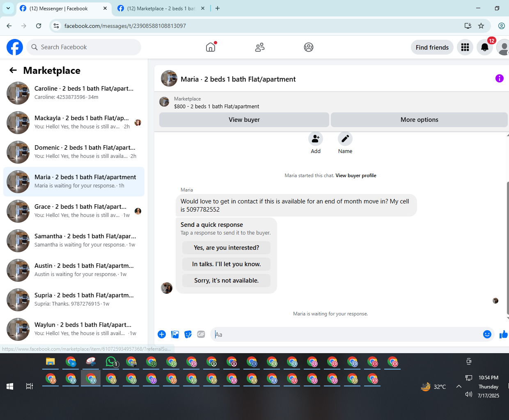Image resolution: width=509 pixels, height=420 pixels.
Task: Open Facebook home via the logo
Action: point(15,47)
